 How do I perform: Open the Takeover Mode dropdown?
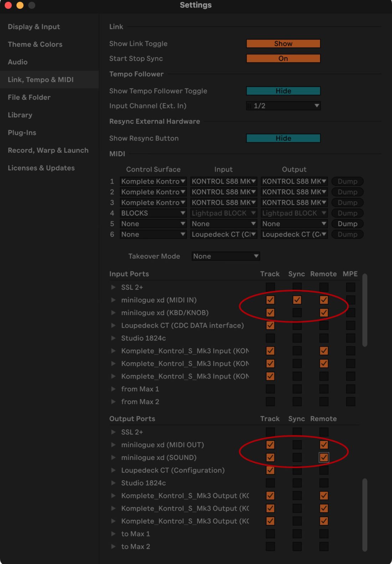coord(226,256)
